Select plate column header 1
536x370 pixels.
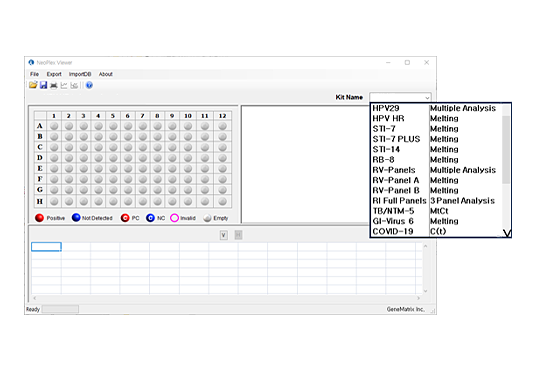[x=54, y=116]
